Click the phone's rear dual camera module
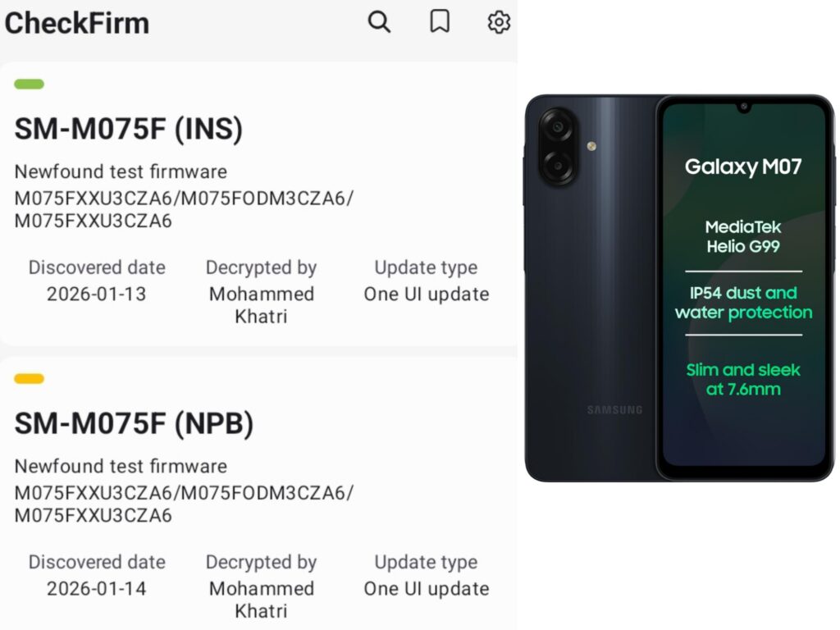The image size is (840, 630). tap(558, 146)
